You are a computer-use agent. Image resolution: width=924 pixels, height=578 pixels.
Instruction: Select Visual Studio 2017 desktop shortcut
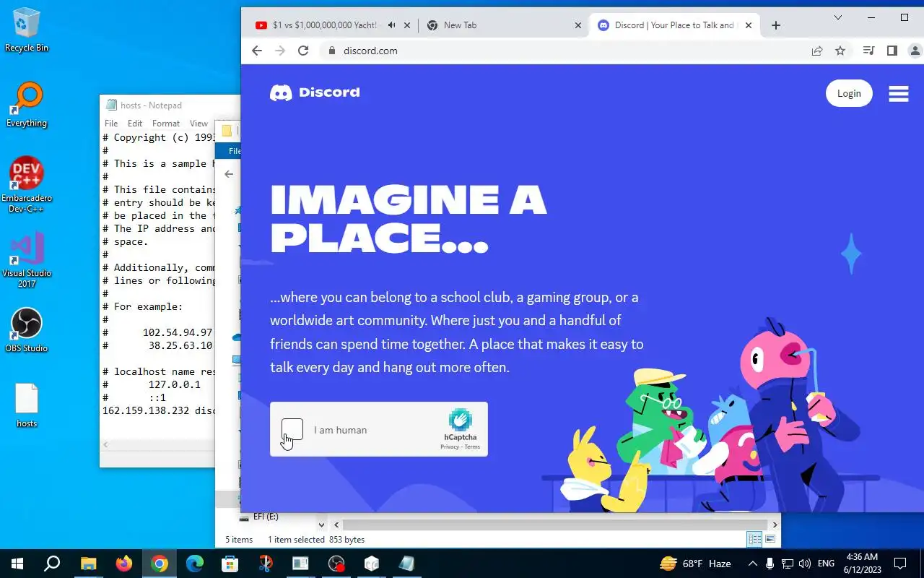click(27, 260)
